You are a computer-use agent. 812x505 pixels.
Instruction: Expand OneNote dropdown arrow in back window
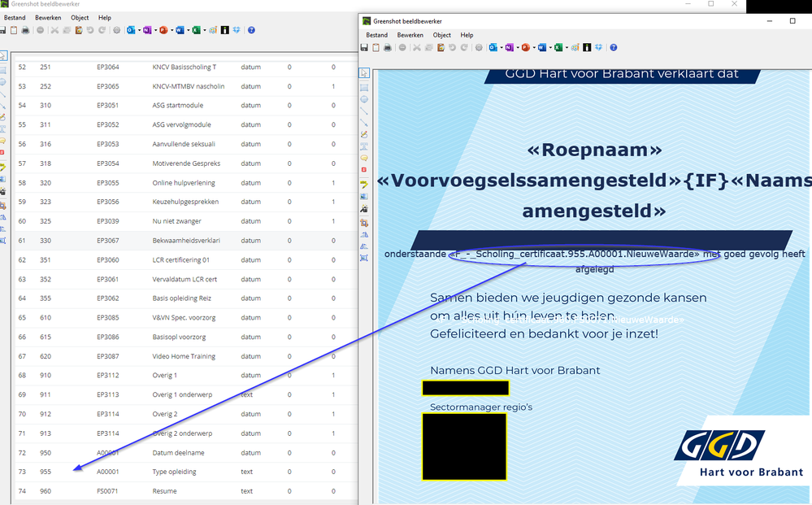[155, 30]
